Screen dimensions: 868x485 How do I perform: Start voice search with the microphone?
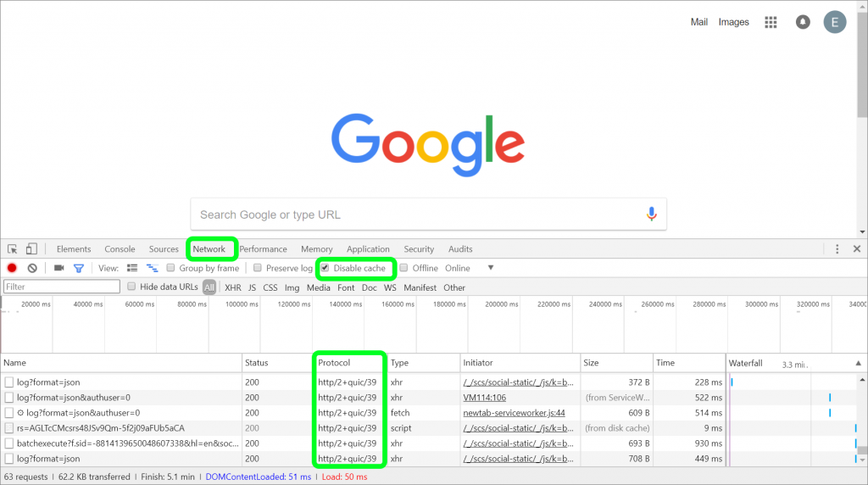[x=652, y=214]
